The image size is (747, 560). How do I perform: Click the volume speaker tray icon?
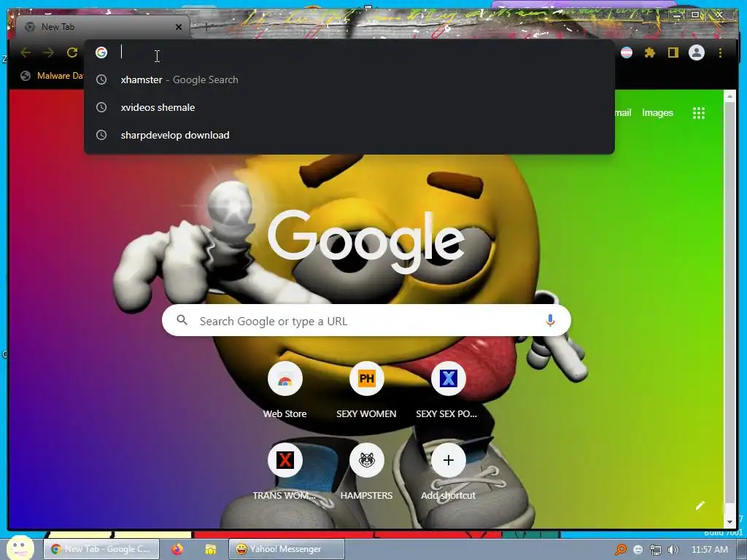pyautogui.click(x=673, y=550)
